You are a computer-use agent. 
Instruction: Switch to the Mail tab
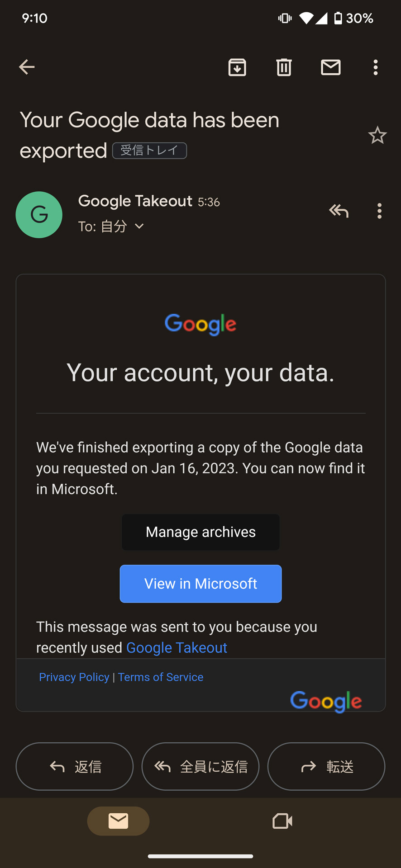[118, 821]
